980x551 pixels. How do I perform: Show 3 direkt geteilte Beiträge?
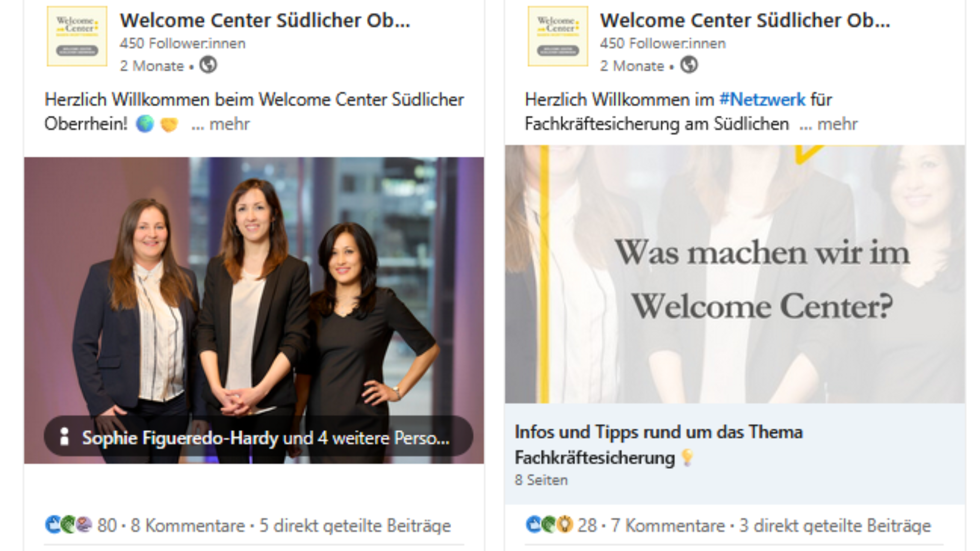(x=836, y=525)
